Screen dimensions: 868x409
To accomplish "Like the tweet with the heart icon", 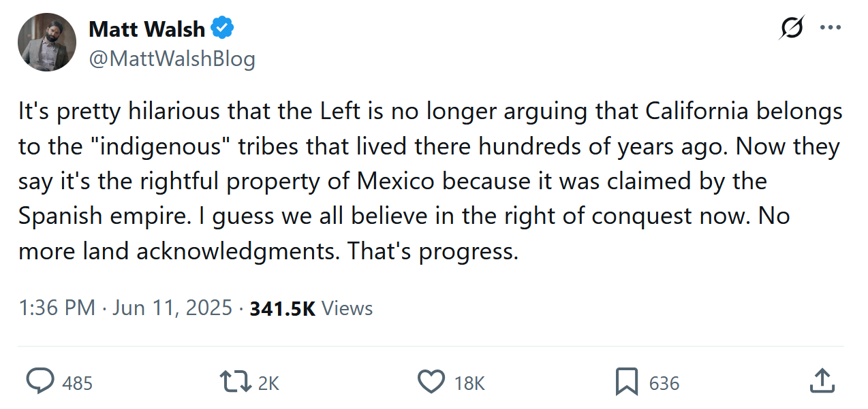I will coord(431,382).
